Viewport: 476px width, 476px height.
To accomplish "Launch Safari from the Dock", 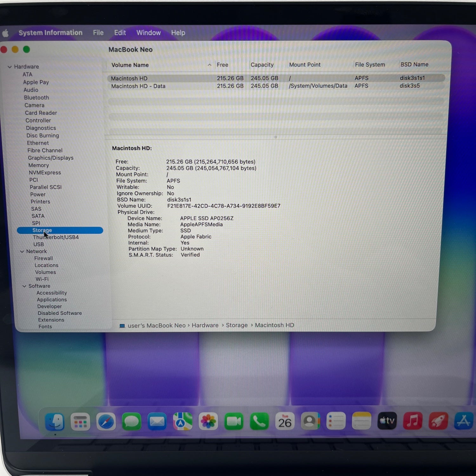I will pos(106,422).
